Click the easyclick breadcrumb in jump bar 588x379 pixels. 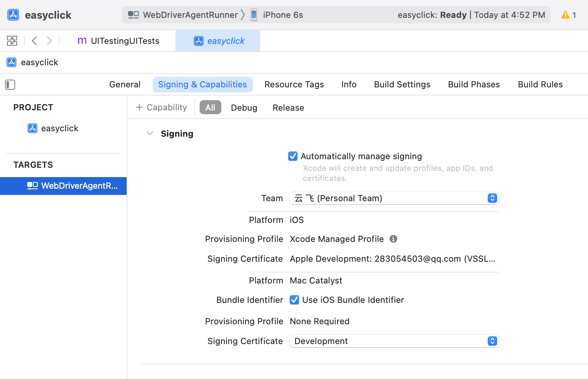[x=40, y=62]
